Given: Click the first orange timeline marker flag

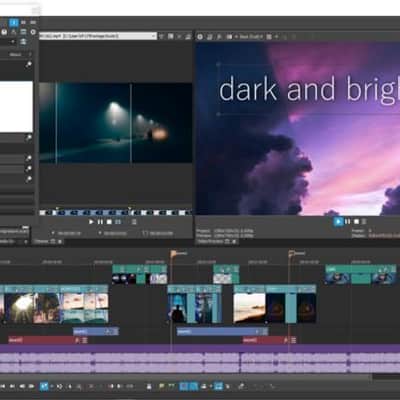Looking at the screenshot, I should point(174,254).
